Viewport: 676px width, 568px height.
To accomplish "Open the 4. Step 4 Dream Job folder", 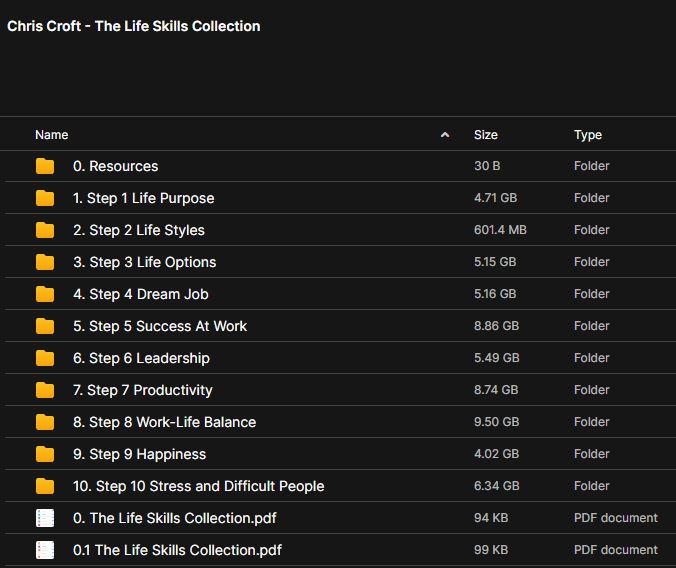I will coord(141,294).
